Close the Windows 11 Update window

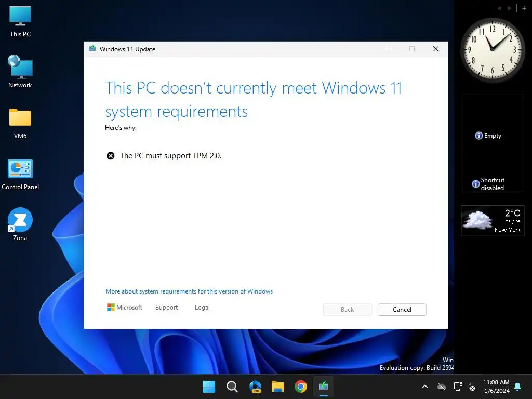(436, 49)
